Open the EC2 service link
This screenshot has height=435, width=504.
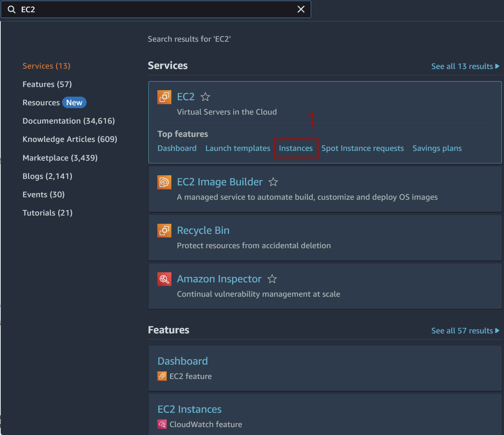186,97
